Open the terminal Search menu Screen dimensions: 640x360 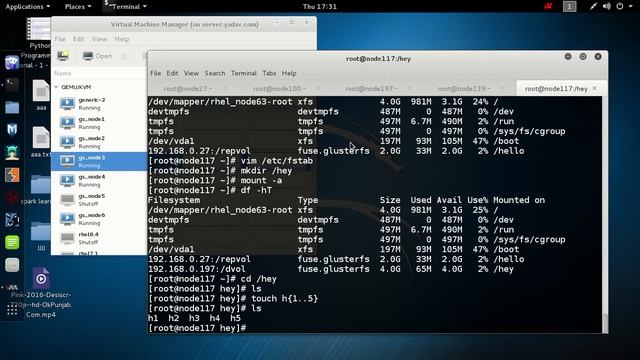point(215,73)
